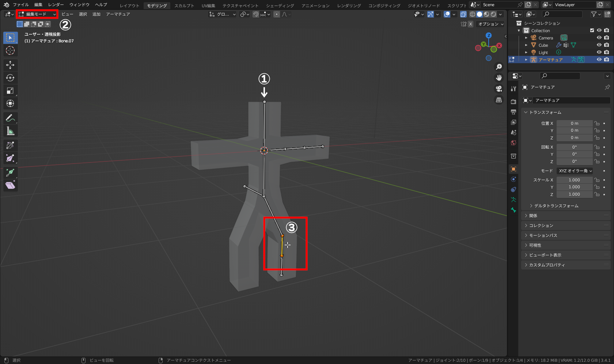Toggle proportional editing in header

277,14
